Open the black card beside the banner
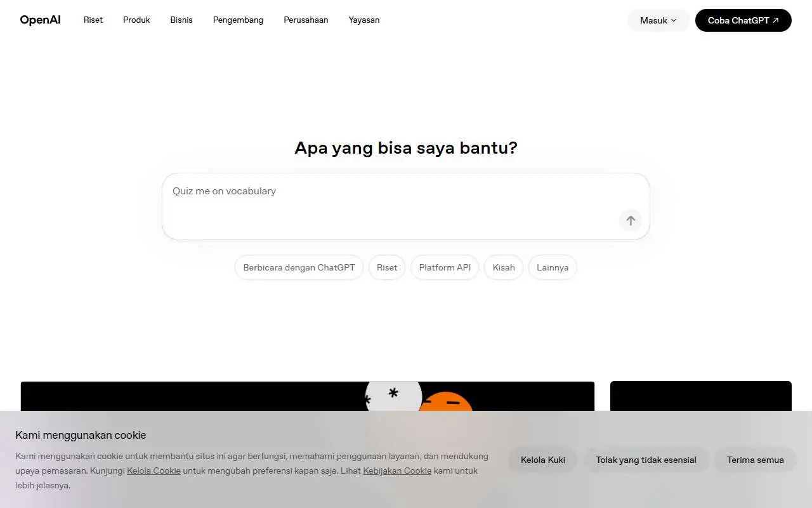 [x=701, y=396]
